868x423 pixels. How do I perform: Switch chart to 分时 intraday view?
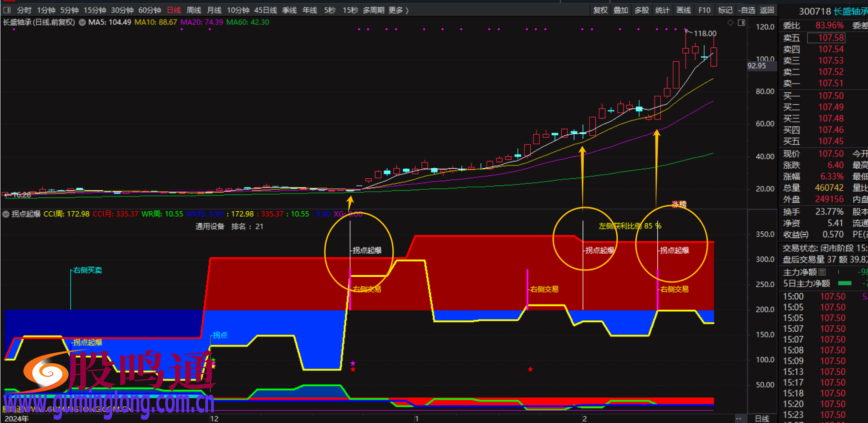(x=24, y=10)
